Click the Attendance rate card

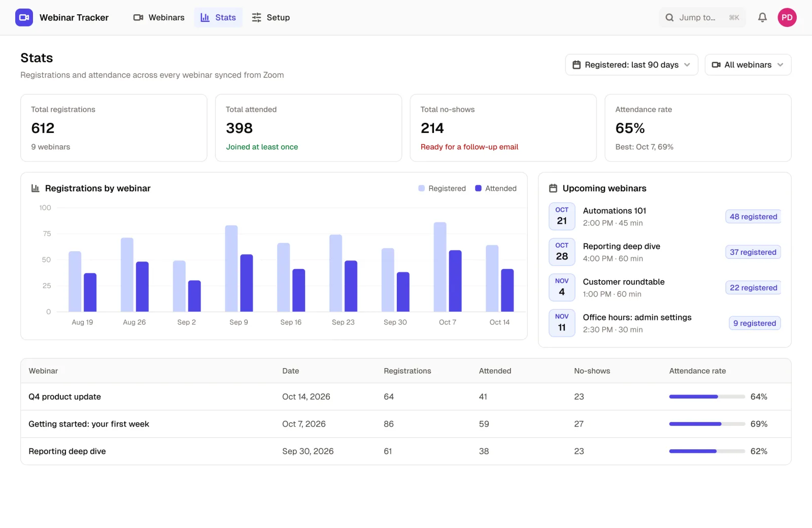pos(698,128)
